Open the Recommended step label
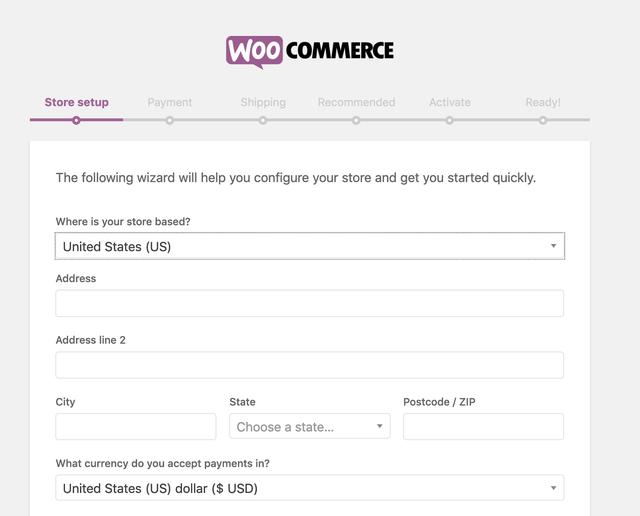Screen dimensions: 640x516 pyautogui.click(x=356, y=102)
